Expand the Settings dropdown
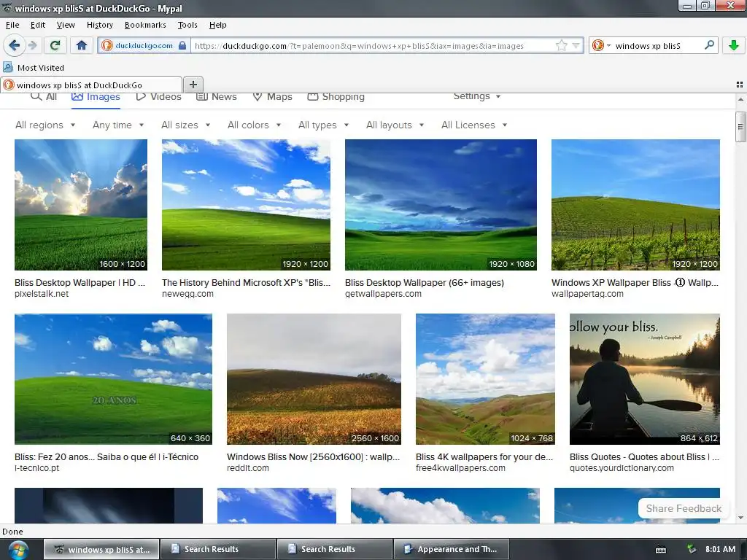Image resolution: width=747 pixels, height=560 pixels. [477, 96]
